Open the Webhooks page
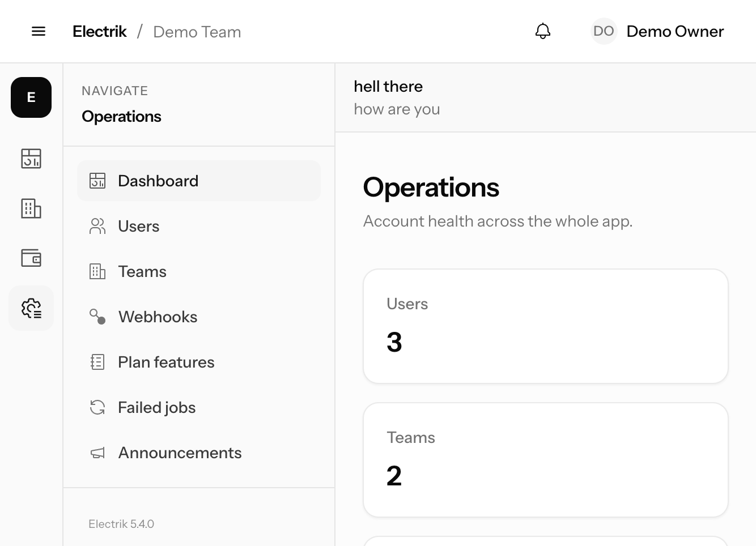Screen dimensions: 756x546 point(199,317)
